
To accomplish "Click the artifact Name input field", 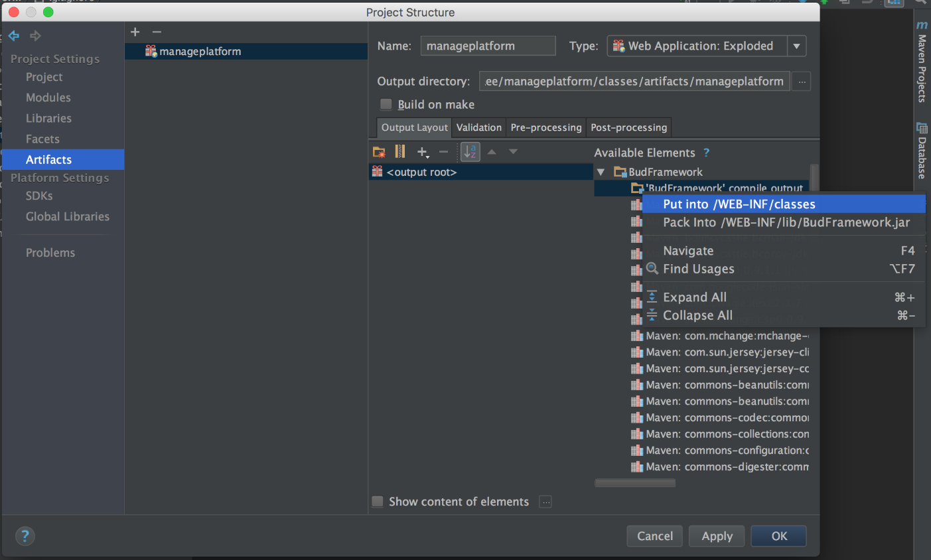I will coord(488,46).
